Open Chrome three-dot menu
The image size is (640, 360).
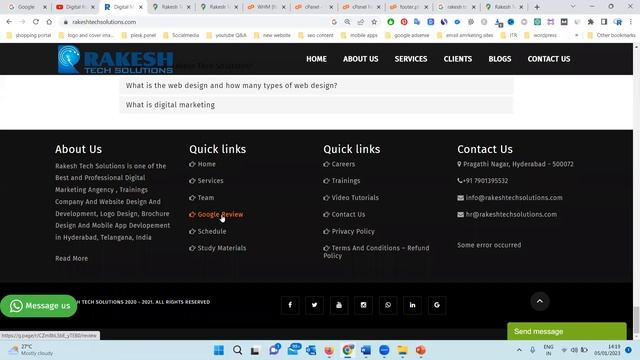631,22
